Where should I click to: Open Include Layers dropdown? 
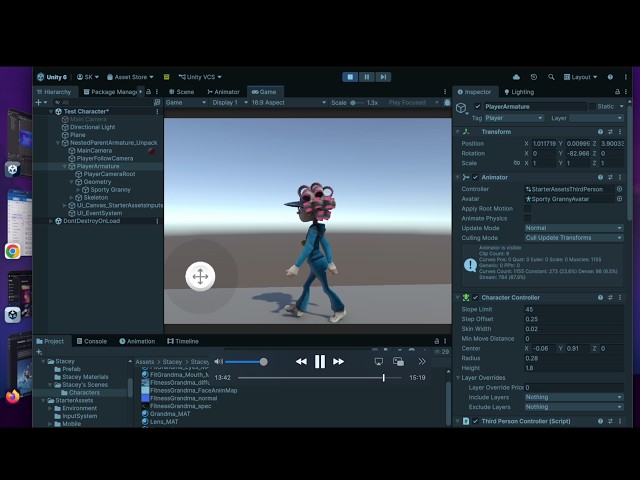coord(574,397)
